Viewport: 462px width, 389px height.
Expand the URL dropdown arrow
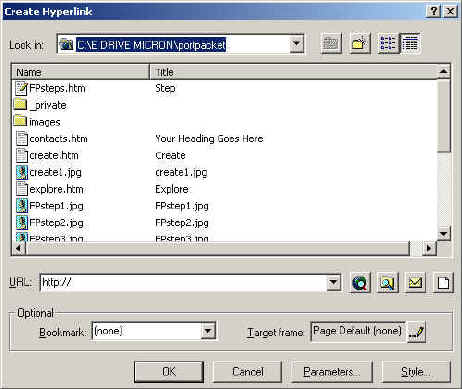click(x=333, y=283)
